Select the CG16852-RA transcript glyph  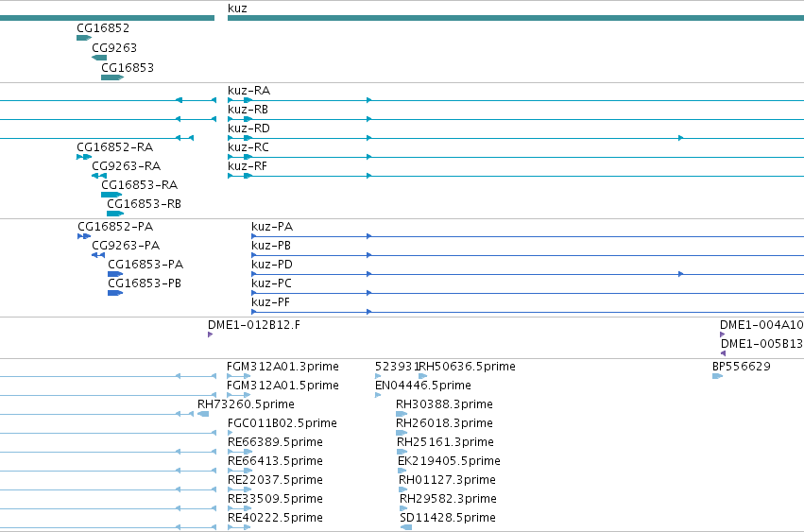84,157
